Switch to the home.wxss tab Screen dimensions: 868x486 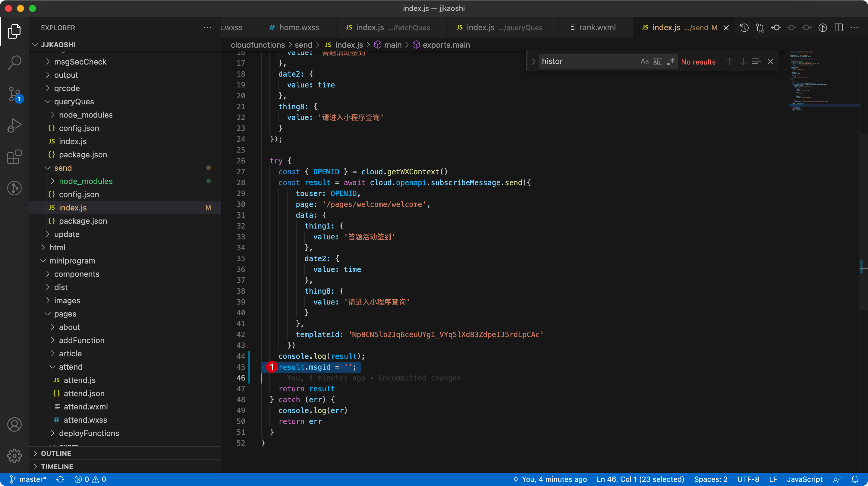(x=299, y=28)
